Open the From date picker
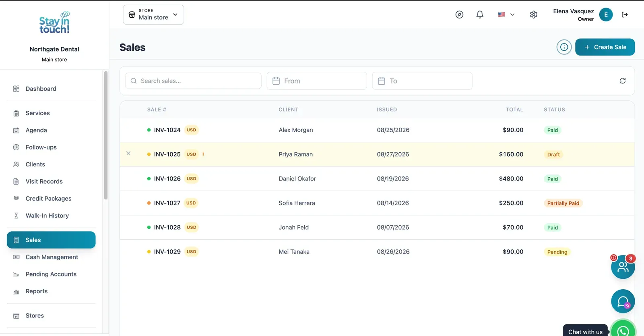Image resolution: width=644 pixels, height=336 pixels. [317, 81]
